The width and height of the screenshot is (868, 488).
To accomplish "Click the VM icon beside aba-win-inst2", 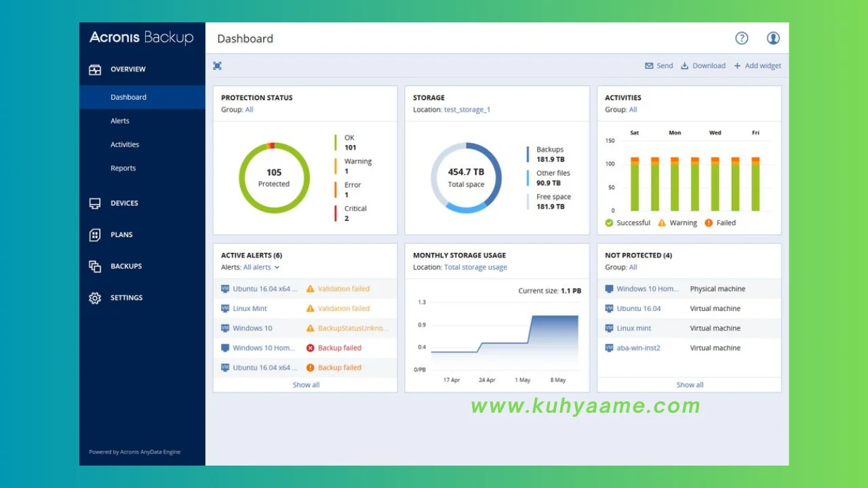I will coord(609,348).
